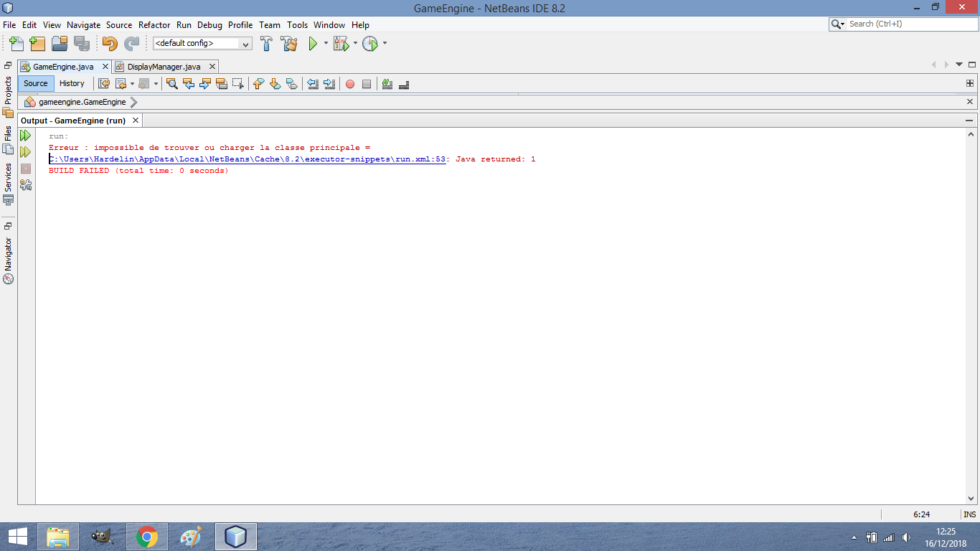This screenshot has width=980, height=551.
Task: Open Google Chrome from the taskbar
Action: tap(147, 537)
